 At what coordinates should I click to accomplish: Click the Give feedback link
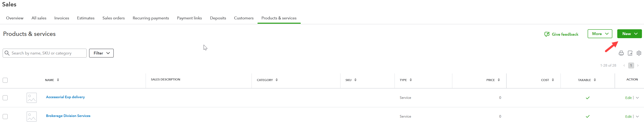pyautogui.click(x=561, y=34)
